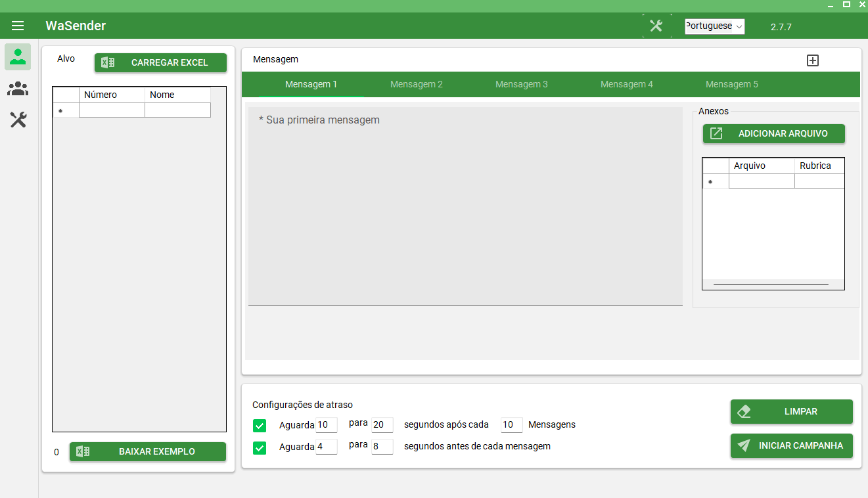Select the single contact sidebar icon

[18, 57]
